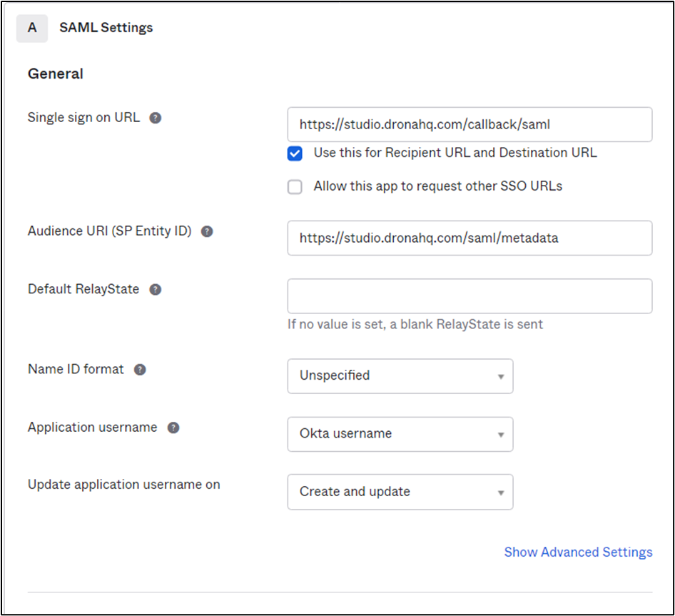Screen dimensions: 675x616
Task: Expand the Okta username dropdown
Action: pyautogui.click(x=400, y=434)
